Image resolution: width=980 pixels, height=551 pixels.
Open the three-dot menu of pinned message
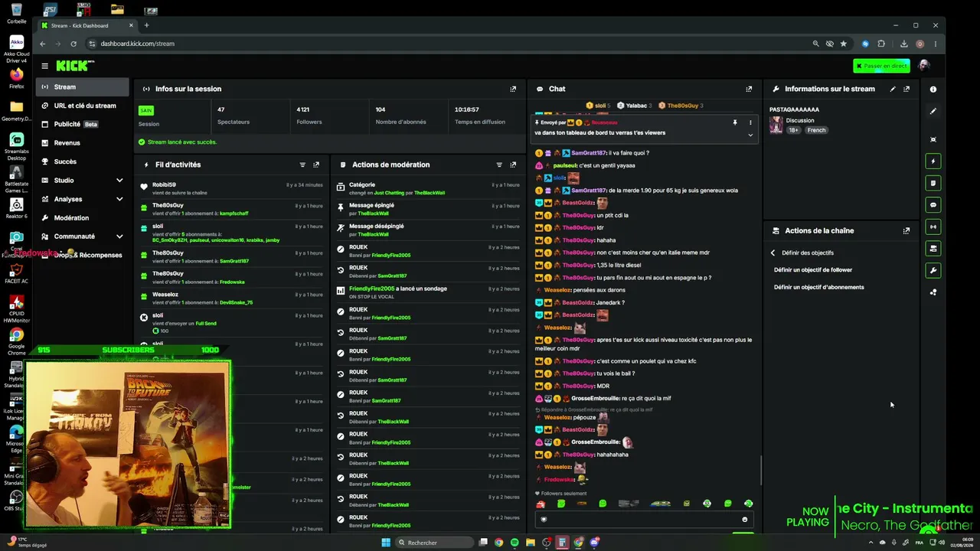750,122
